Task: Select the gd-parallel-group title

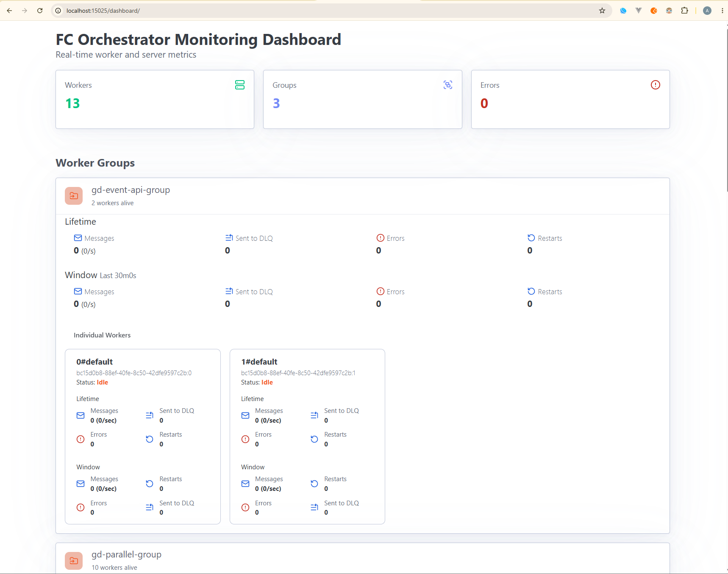Action: 126,554
